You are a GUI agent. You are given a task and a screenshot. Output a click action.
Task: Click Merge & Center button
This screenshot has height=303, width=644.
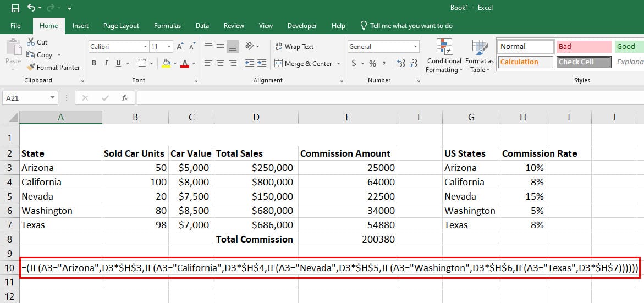(303, 64)
